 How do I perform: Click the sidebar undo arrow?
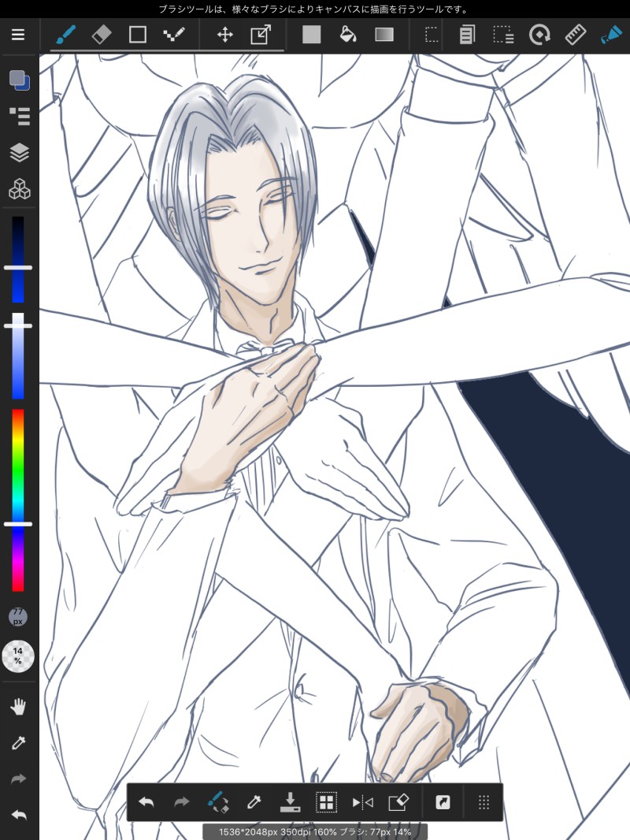pyautogui.click(x=18, y=816)
